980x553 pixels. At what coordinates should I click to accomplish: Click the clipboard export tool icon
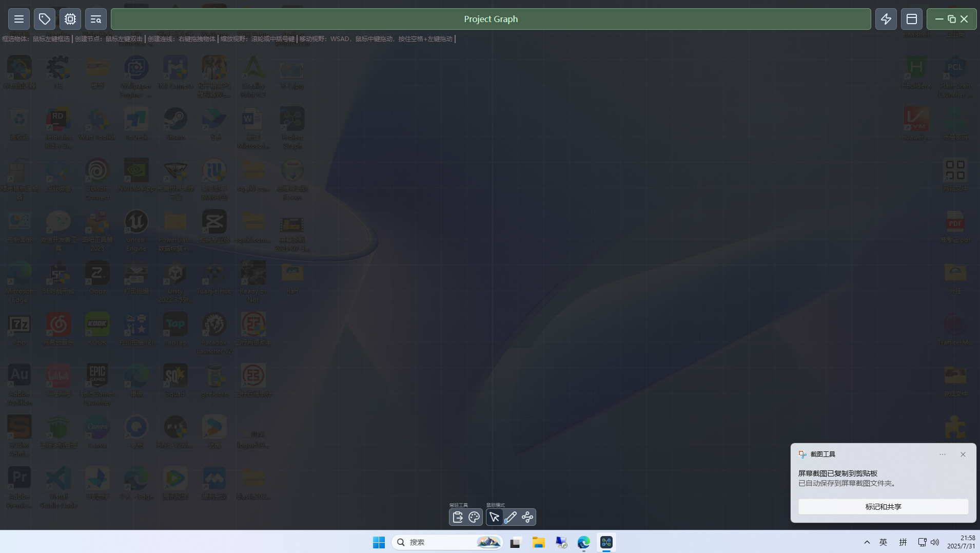pyautogui.click(x=458, y=517)
